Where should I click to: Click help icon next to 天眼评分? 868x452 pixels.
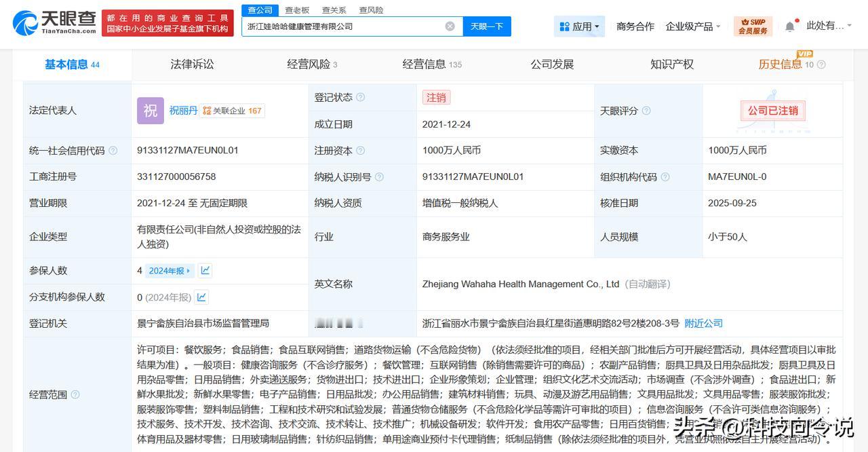tap(646, 111)
